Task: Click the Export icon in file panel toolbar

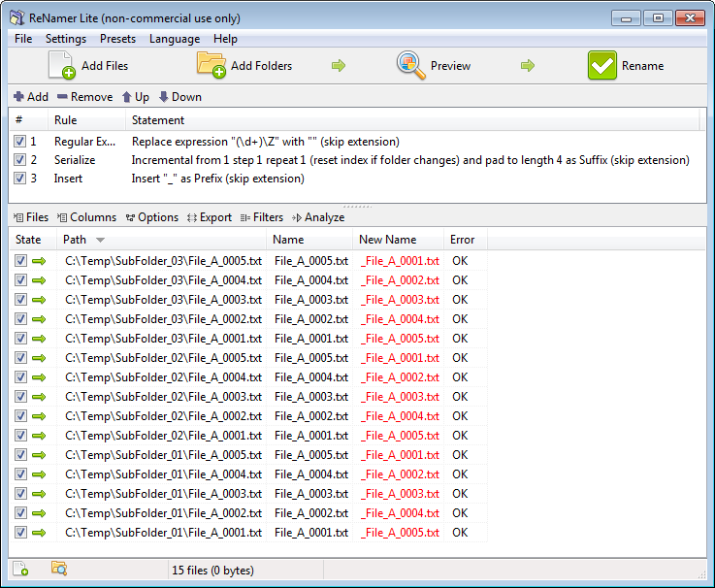Action: pyautogui.click(x=192, y=217)
